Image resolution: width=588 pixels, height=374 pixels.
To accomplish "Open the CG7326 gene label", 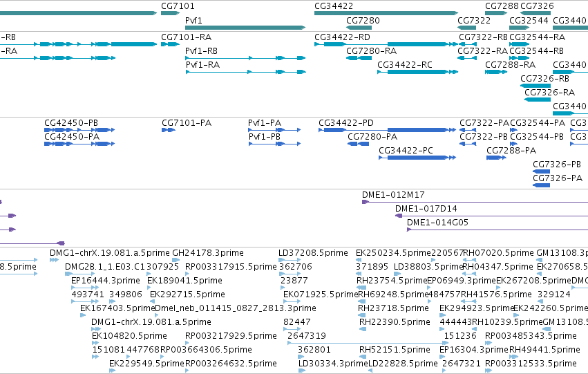I will pos(537,6).
